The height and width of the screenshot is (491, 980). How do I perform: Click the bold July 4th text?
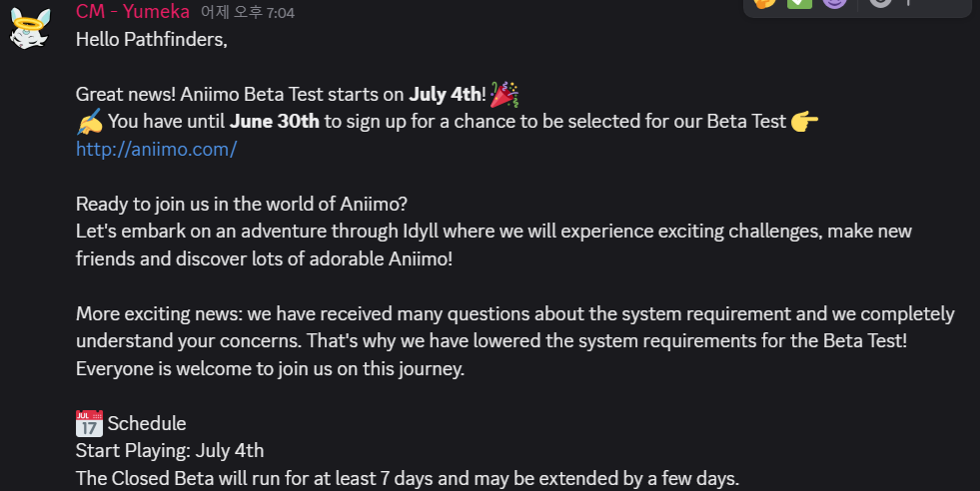(x=446, y=95)
